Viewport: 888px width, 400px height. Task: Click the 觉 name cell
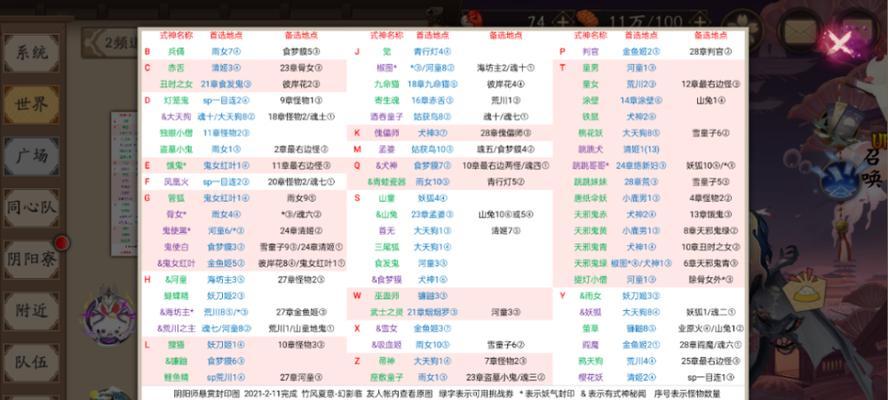(x=387, y=52)
